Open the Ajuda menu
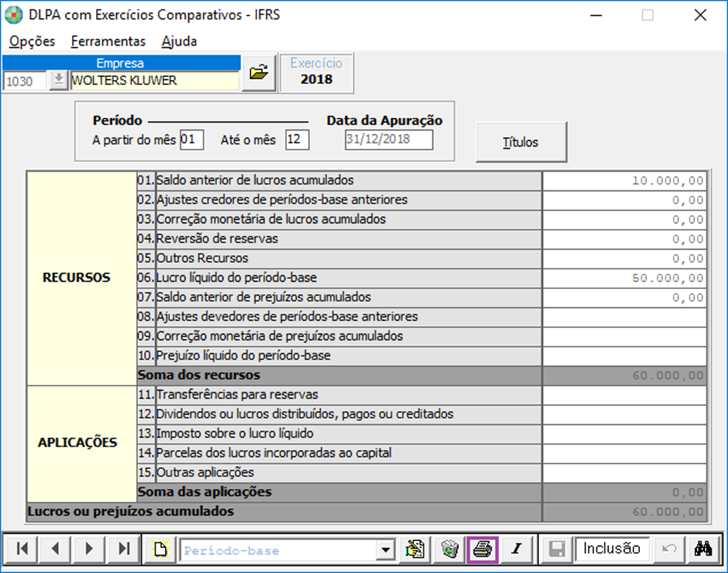 coord(179,41)
